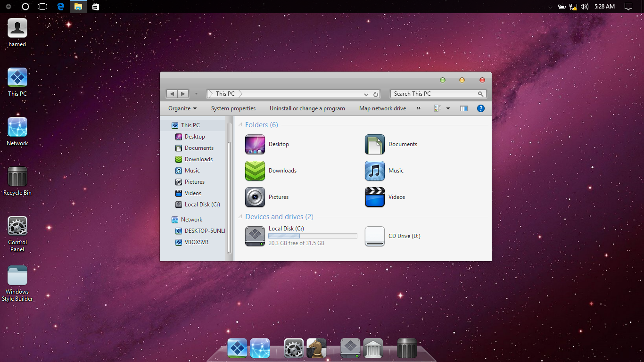This screenshot has height=362, width=644.
Task: Expand the address bar history dropdown
Action: coord(366,94)
